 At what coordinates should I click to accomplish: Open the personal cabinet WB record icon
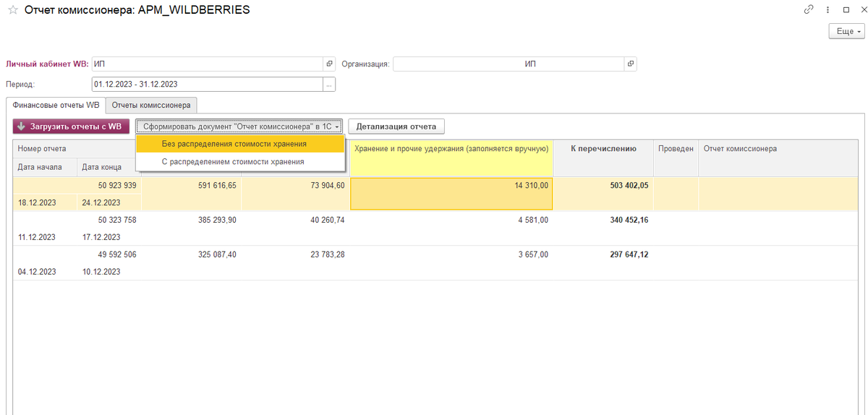329,64
